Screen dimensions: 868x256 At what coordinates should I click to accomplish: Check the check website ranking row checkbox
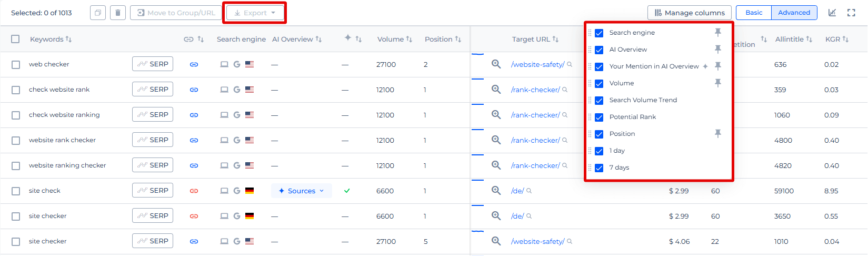click(x=16, y=115)
